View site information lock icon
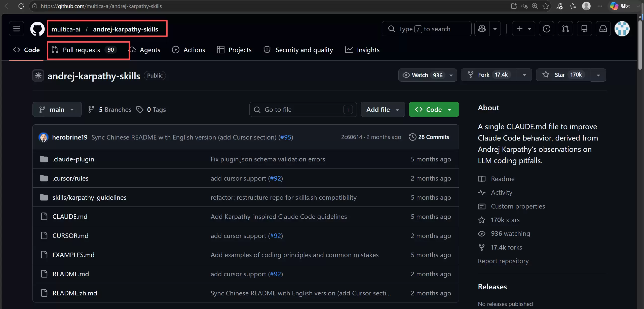644x309 pixels. point(35,6)
